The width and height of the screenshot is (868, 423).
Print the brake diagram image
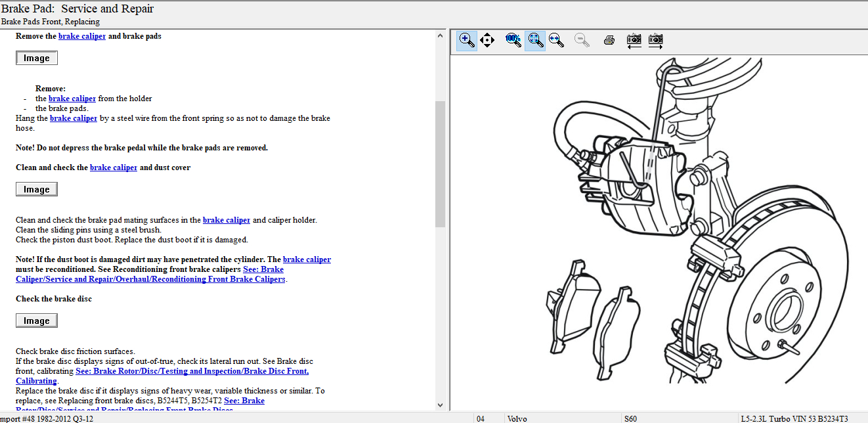coord(609,41)
